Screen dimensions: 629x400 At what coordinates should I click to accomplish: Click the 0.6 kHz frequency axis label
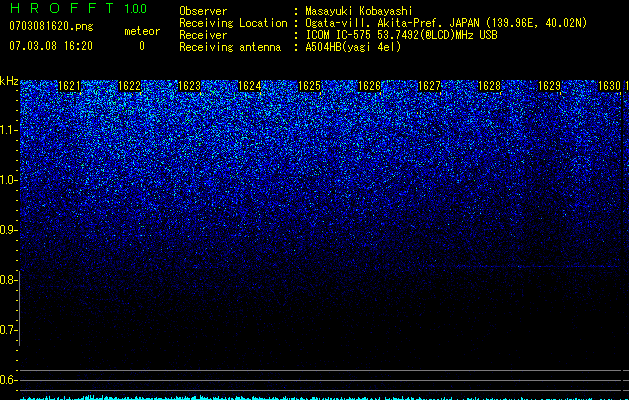coord(9,380)
